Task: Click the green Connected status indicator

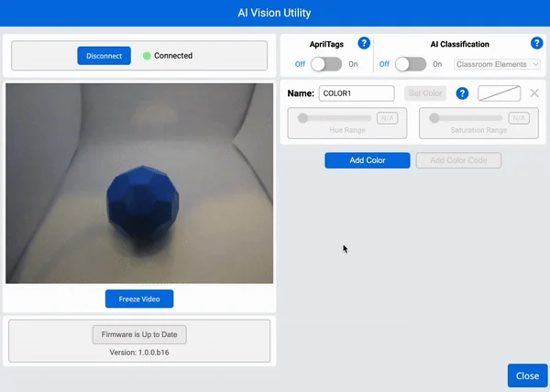Action: point(147,56)
